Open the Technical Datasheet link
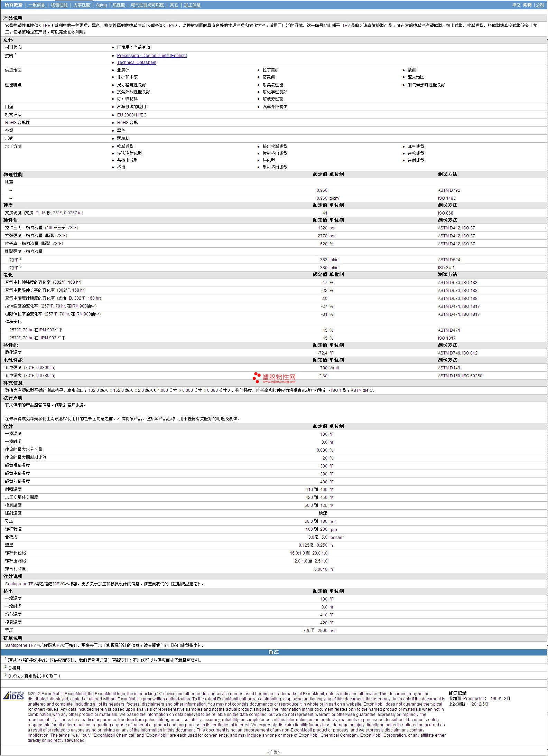548x756 pixels. pos(137,63)
